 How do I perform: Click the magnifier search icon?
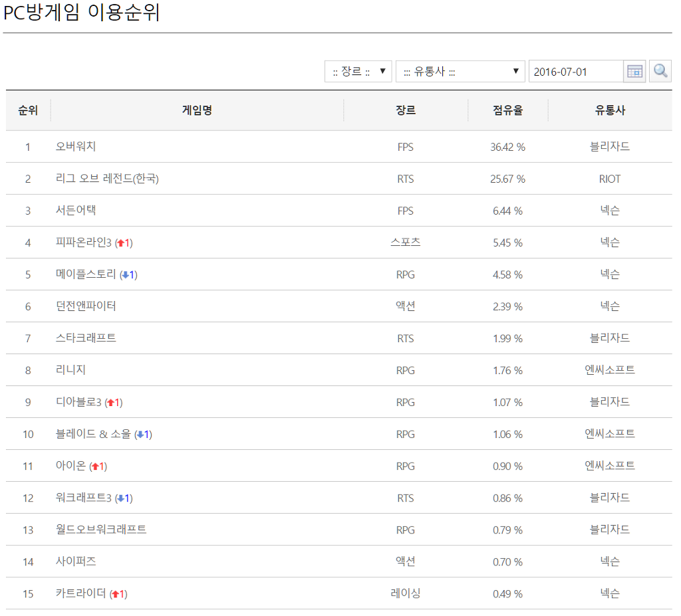coord(659,70)
